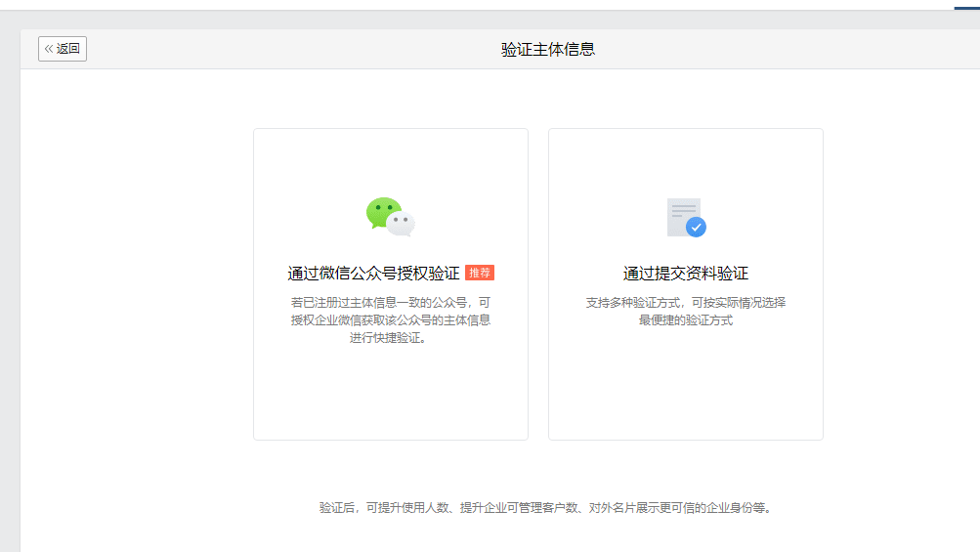Viewport: 980px width, 552px height.
Task: Click the green WeChat chat bubble icon
Action: click(382, 212)
